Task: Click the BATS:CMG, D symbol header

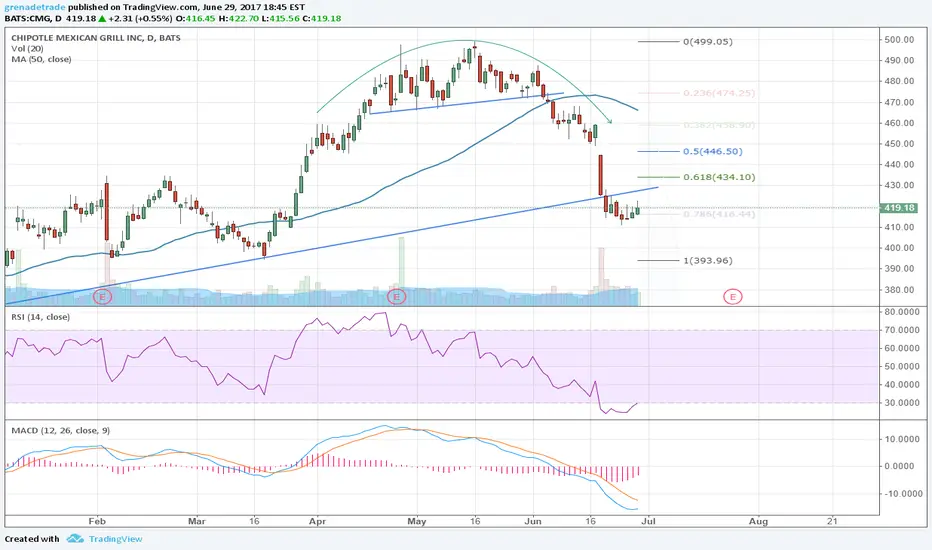Action: click(x=33, y=18)
